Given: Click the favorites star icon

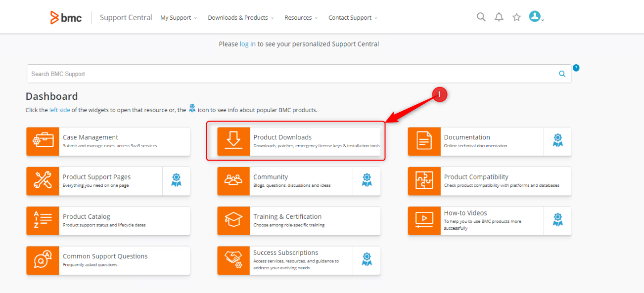Looking at the screenshot, I should [x=517, y=17].
